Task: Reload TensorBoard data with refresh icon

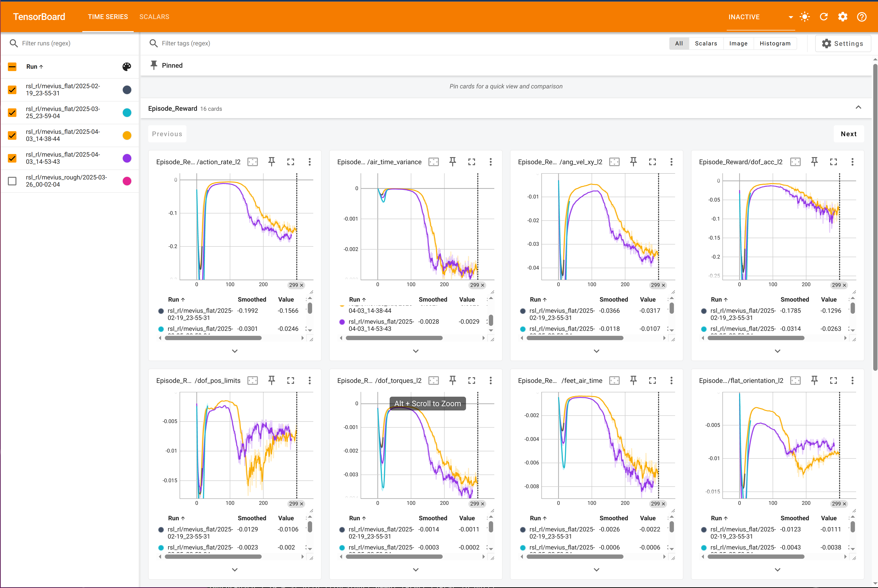Action: [x=824, y=17]
